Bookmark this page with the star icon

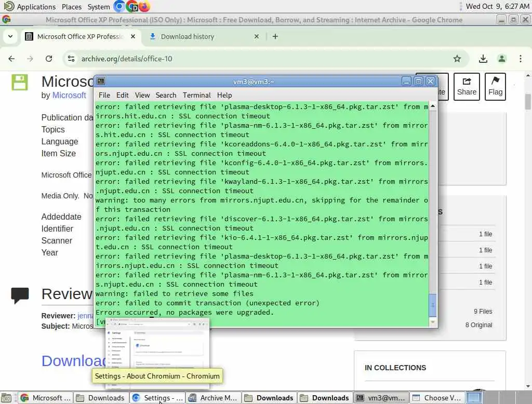(x=457, y=59)
